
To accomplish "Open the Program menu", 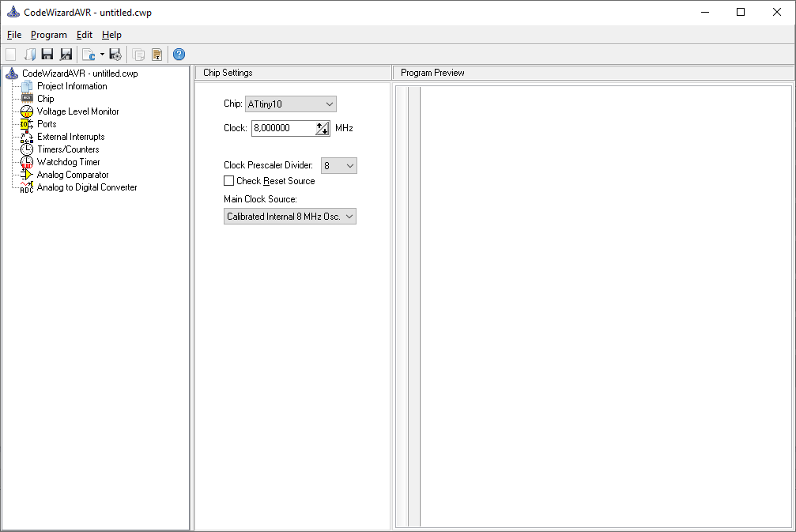I will (x=49, y=35).
